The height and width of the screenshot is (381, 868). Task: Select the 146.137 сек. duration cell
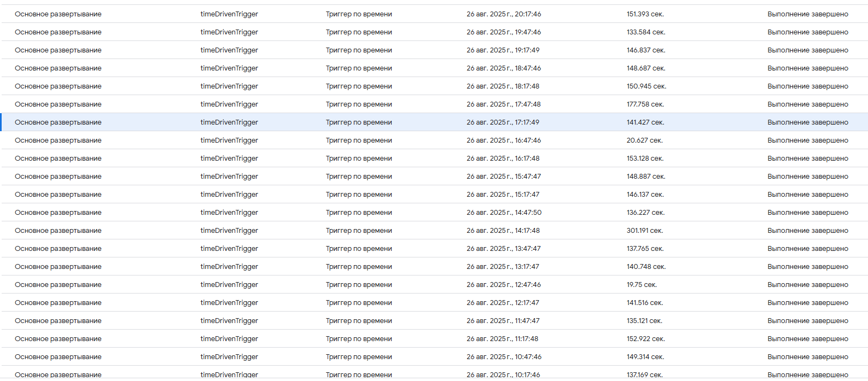pyautogui.click(x=645, y=195)
